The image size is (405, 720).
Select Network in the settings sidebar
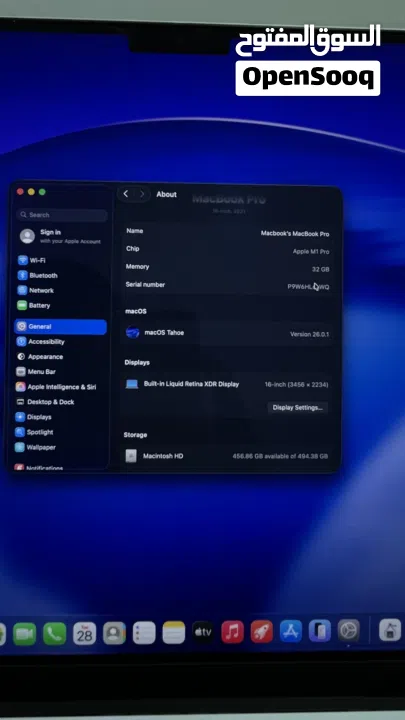point(36,291)
